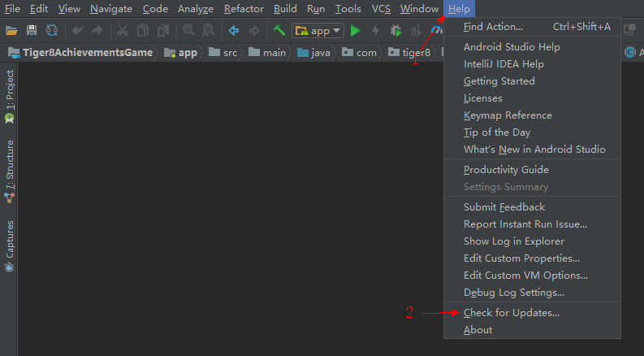Viewport: 644px width, 356px height.
Task: Open the Tools menu
Action: (348, 9)
